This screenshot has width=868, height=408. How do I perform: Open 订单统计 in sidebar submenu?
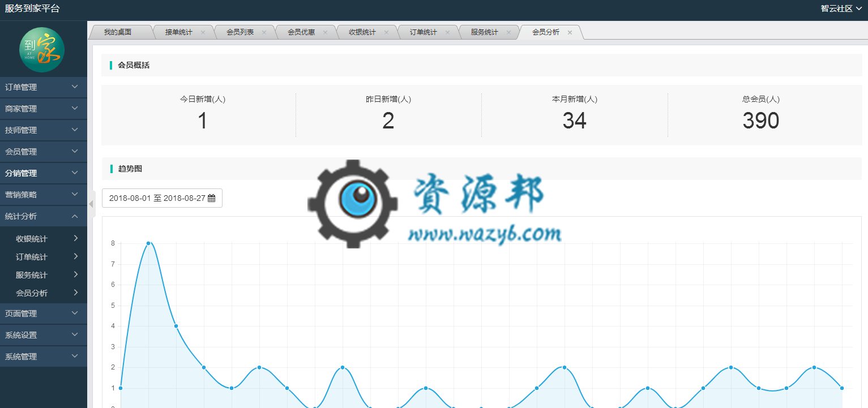[x=44, y=257]
